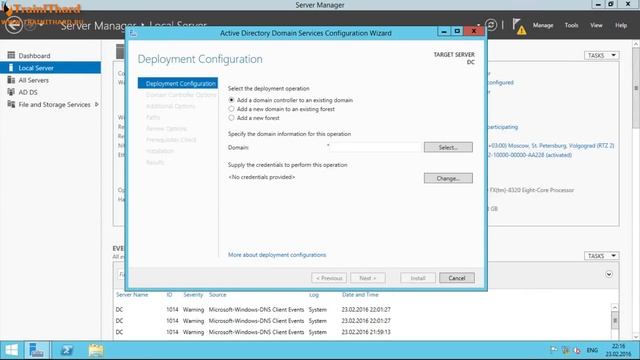Click the ENG language indicator

point(592,350)
